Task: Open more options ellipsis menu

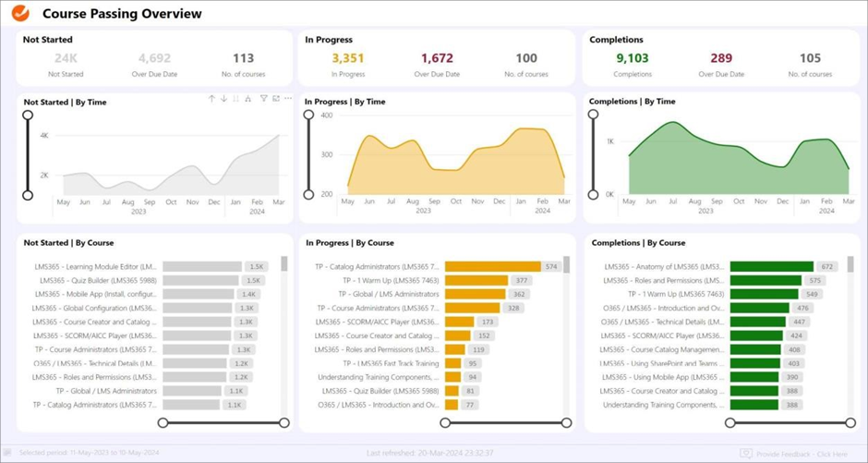Action: [287, 99]
